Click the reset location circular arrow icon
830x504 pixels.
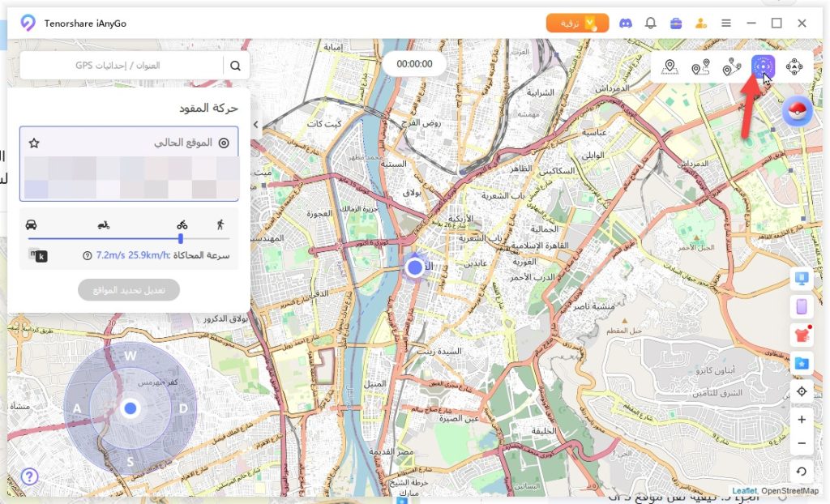pos(802,471)
